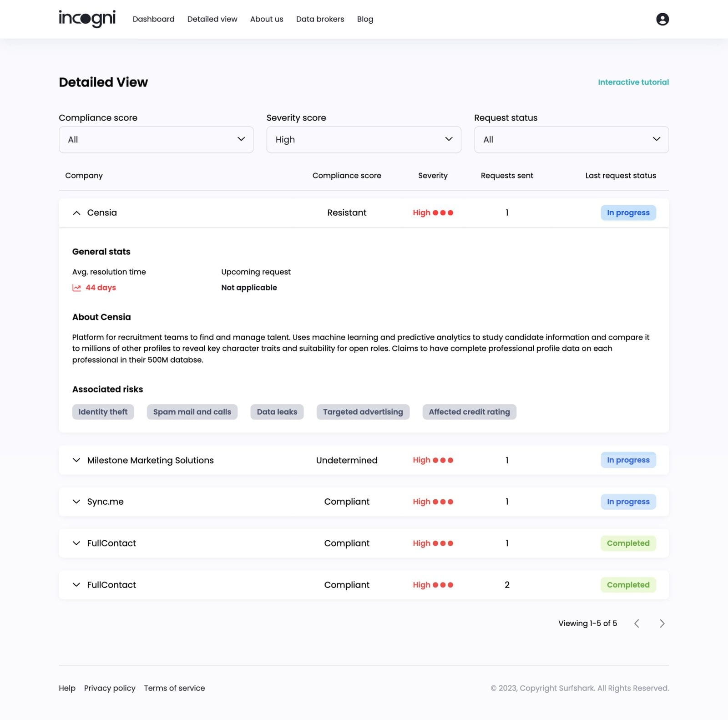Screen dimensions: 728x720
Task: Expand the Sync.me row
Action: tap(76, 502)
